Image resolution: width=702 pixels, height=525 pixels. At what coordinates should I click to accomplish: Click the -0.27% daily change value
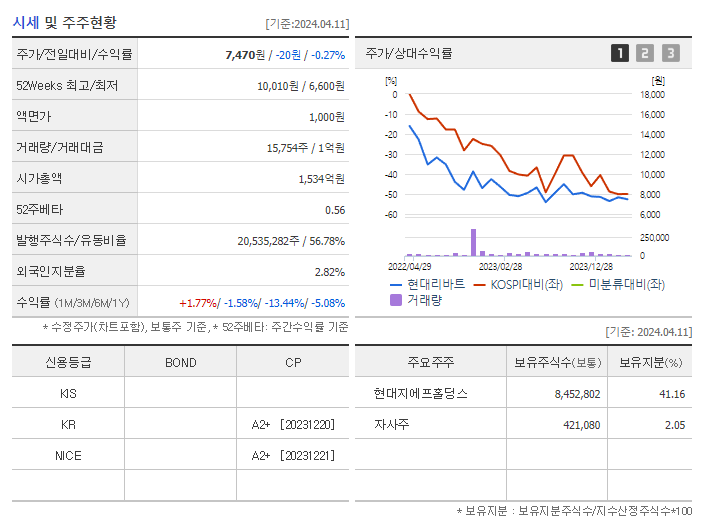pos(328,55)
